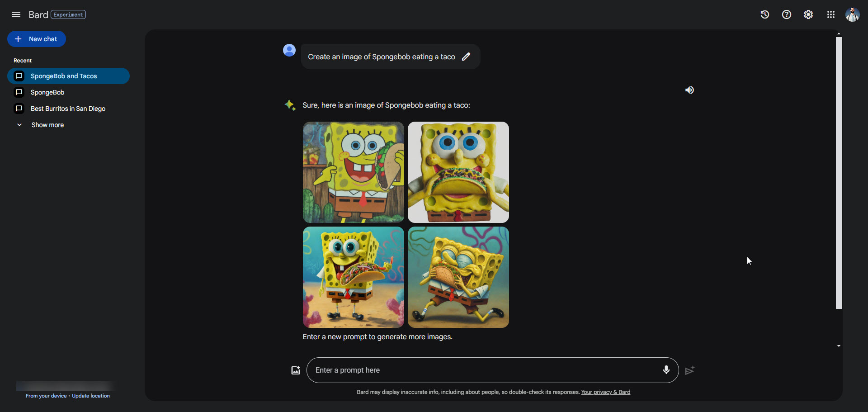Viewport: 868px width, 412px height.
Task: Click 'Sure, here is an image' response text
Action: click(x=387, y=105)
